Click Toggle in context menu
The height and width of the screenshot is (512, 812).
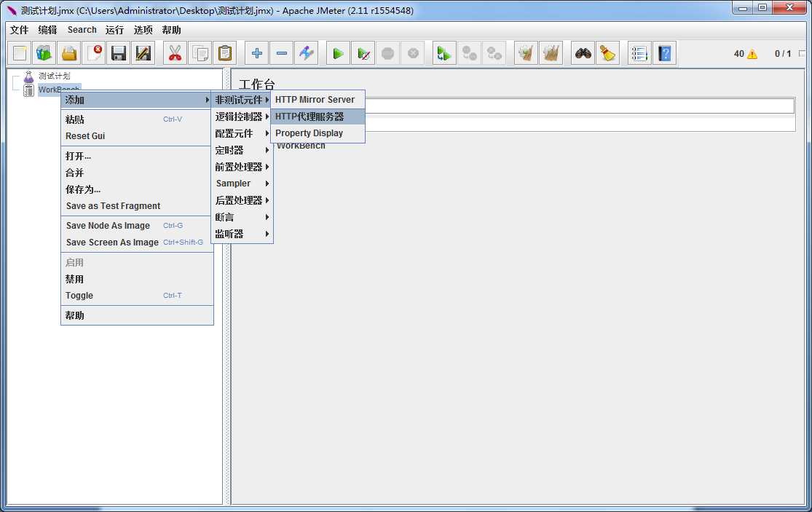137,296
